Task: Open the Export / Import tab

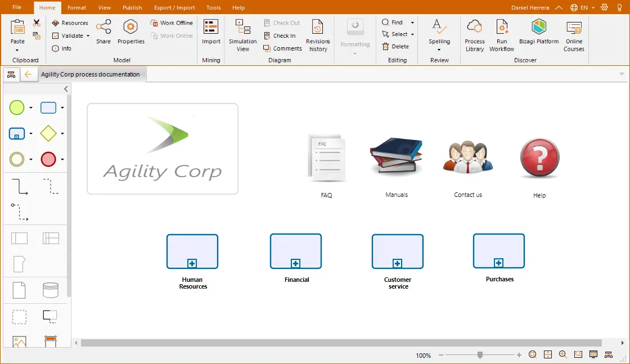Action: pos(174,8)
